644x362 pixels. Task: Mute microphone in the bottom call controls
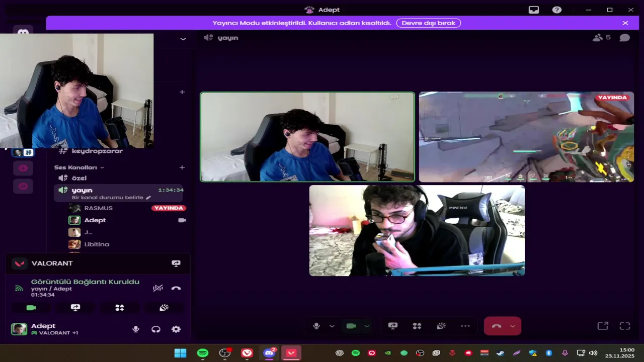316,326
